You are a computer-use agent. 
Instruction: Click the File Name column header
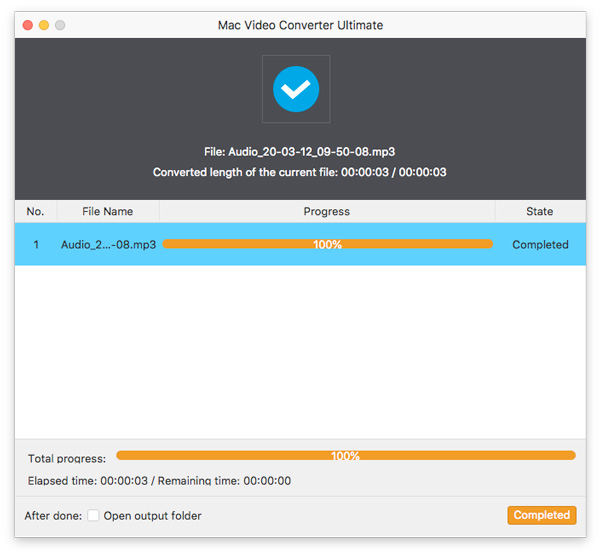coord(108,211)
